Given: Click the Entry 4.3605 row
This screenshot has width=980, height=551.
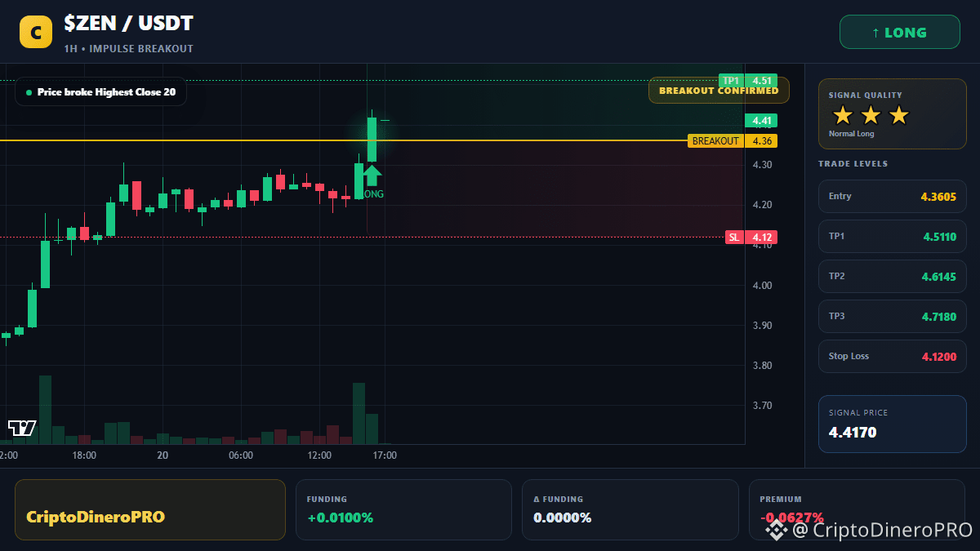Looking at the screenshot, I should click(x=893, y=196).
